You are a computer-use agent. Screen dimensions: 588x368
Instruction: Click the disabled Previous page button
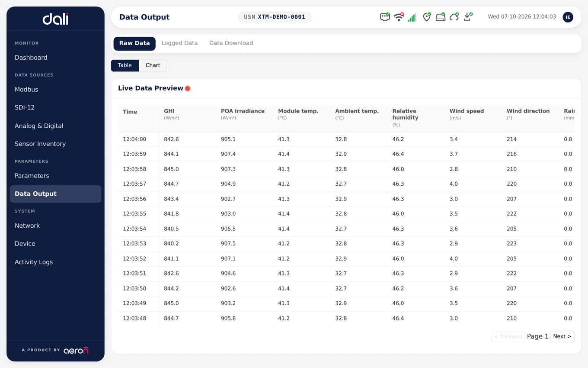(x=508, y=336)
